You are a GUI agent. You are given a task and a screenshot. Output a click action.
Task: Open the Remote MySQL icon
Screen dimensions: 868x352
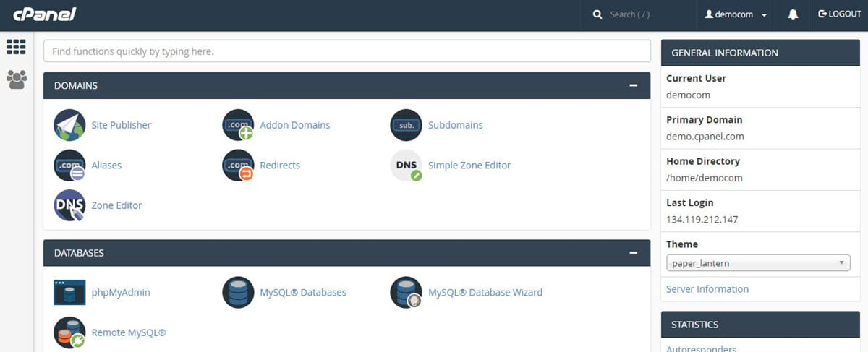[69, 332]
